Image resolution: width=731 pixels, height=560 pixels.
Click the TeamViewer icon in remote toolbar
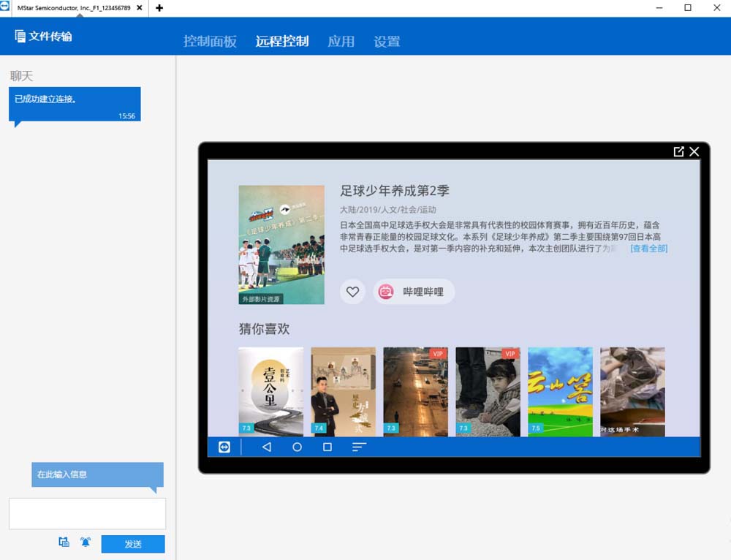pyautogui.click(x=224, y=447)
